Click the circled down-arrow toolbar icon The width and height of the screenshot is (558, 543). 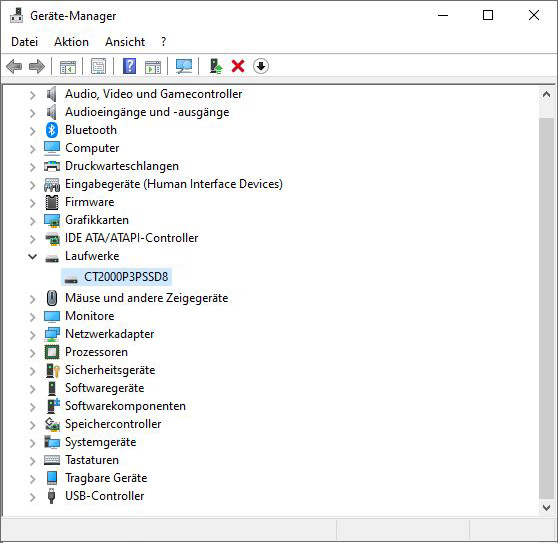(x=261, y=66)
